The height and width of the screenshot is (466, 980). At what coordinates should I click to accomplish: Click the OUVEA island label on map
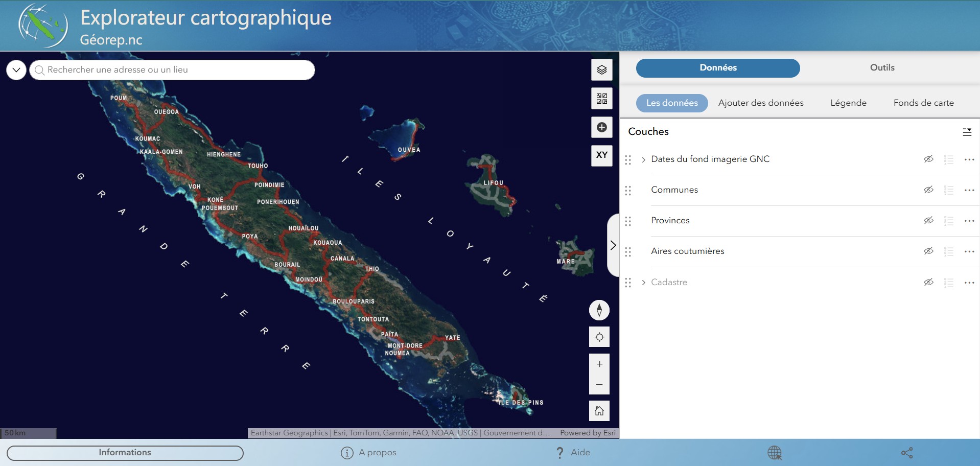click(409, 150)
